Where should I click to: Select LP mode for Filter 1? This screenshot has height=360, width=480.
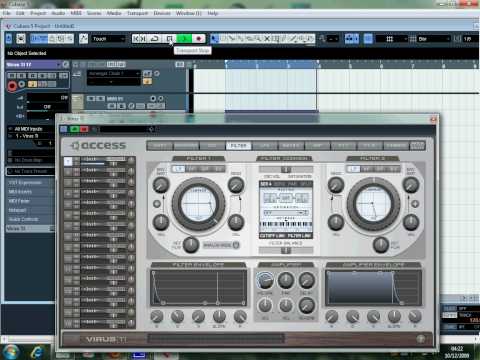(x=179, y=169)
